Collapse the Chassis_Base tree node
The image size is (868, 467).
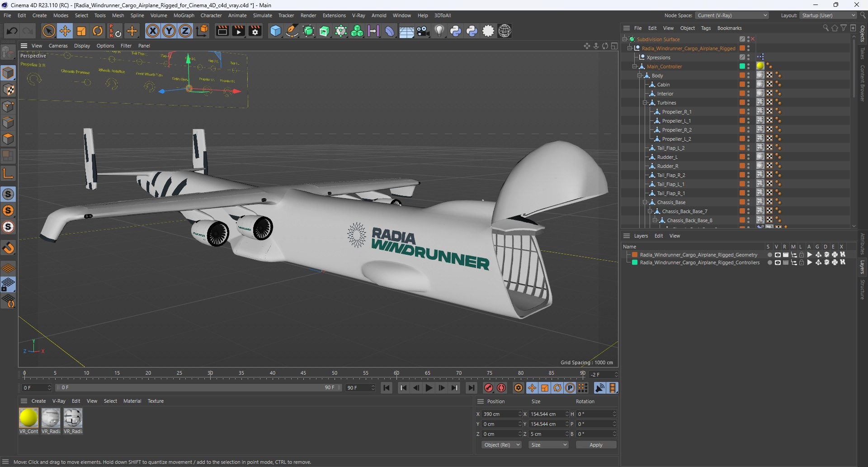(645, 202)
